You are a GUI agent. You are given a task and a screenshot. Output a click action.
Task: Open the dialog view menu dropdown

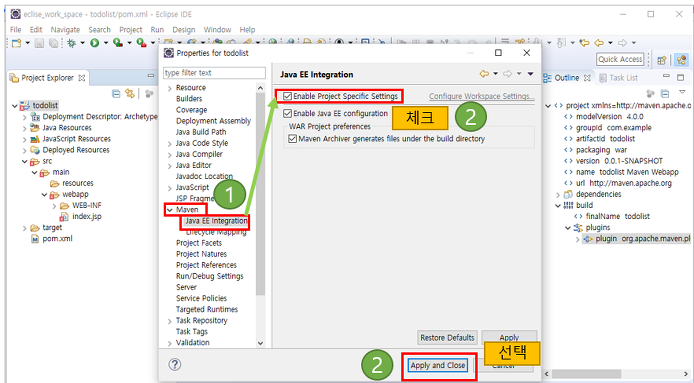click(530, 74)
